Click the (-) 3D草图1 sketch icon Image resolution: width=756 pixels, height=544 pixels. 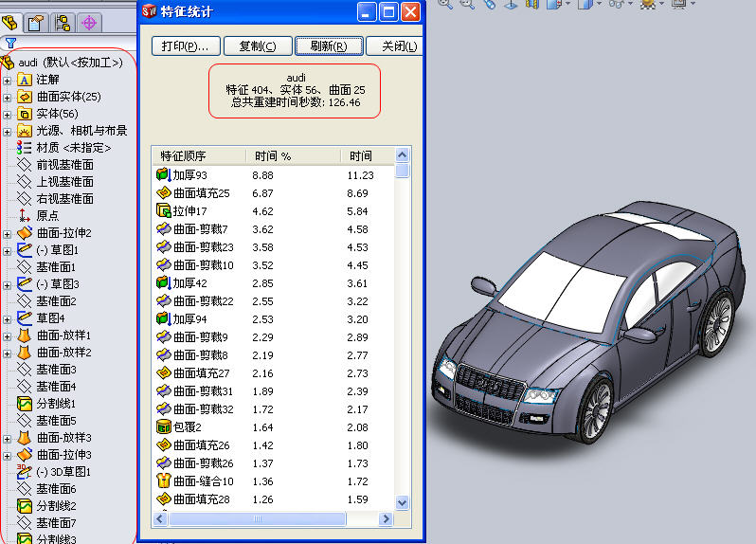click(24, 471)
